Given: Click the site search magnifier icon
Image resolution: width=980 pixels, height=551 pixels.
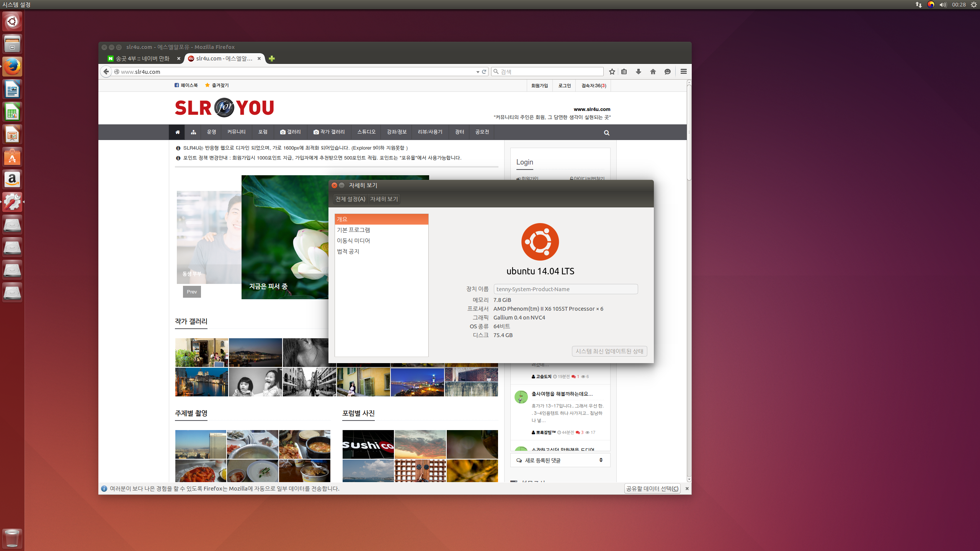Looking at the screenshot, I should point(606,133).
